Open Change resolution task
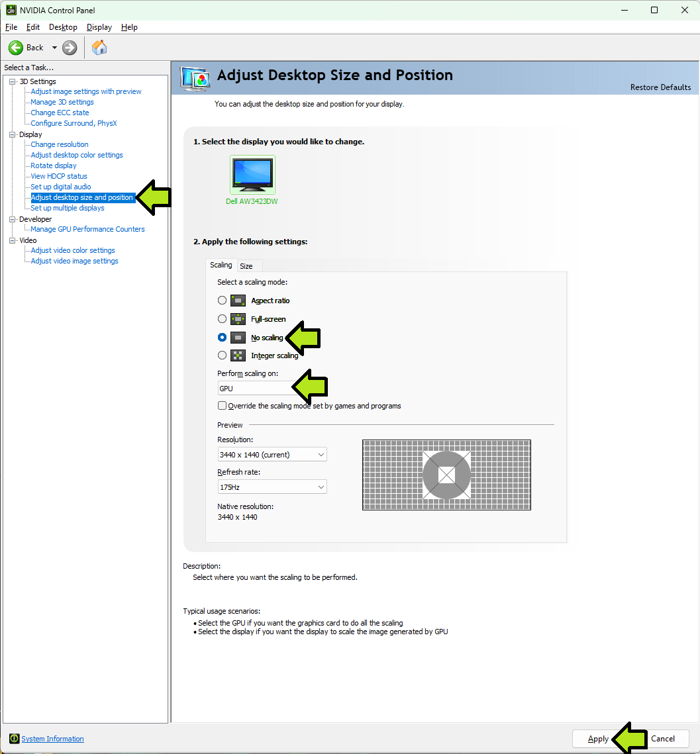The image size is (700, 754). [x=60, y=144]
